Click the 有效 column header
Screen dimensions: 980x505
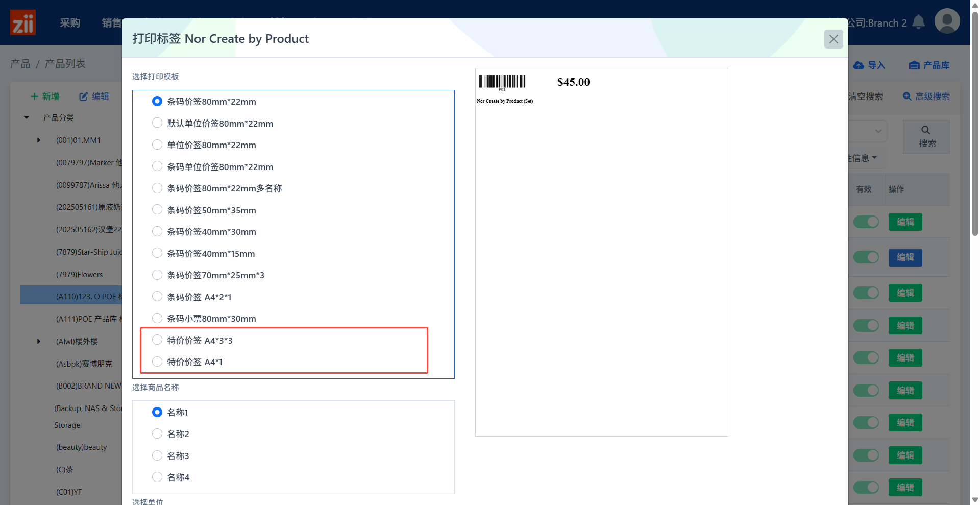tap(864, 189)
